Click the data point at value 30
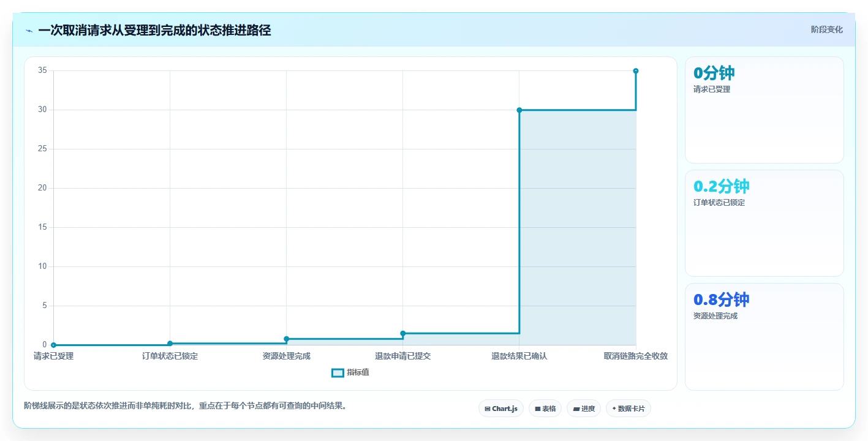The height and width of the screenshot is (441, 868). tap(519, 110)
